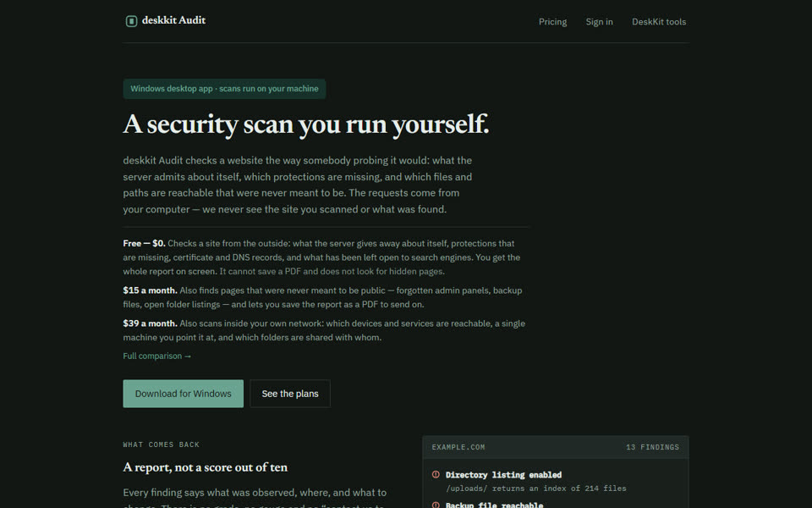
Task: Click "/uploads/ returns an index of 214 files"
Action: coord(536,489)
